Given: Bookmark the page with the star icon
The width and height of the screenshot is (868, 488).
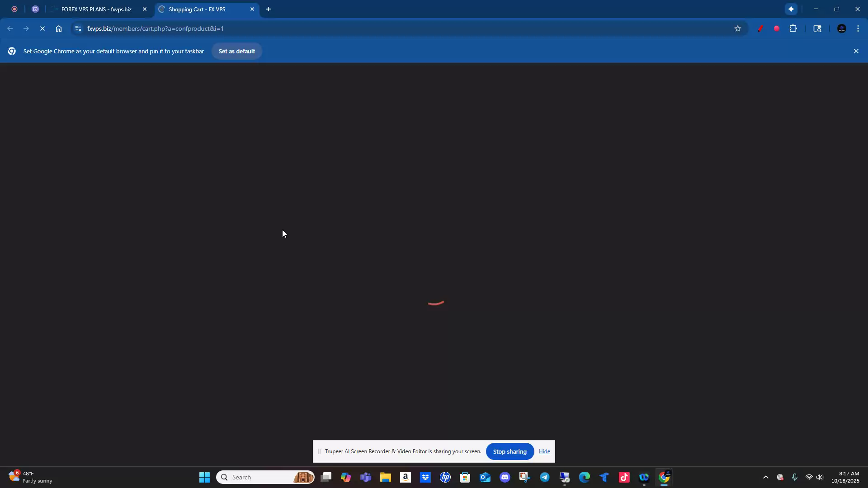Looking at the screenshot, I should [x=738, y=28].
